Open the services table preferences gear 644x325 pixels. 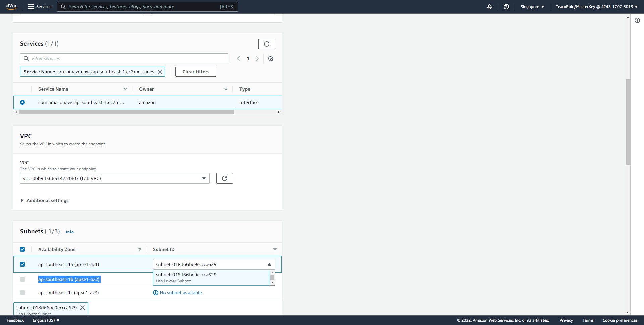[x=271, y=58]
